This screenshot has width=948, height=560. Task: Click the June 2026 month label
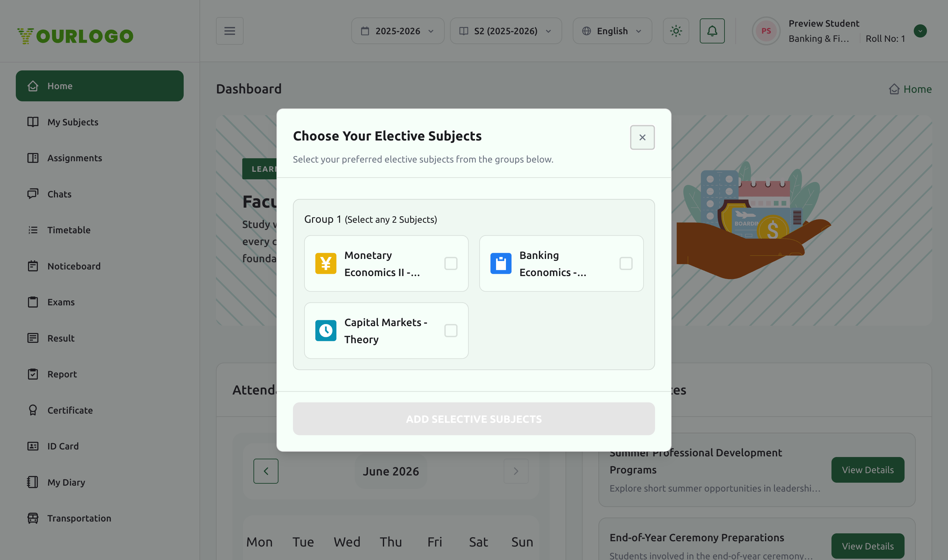[391, 471]
